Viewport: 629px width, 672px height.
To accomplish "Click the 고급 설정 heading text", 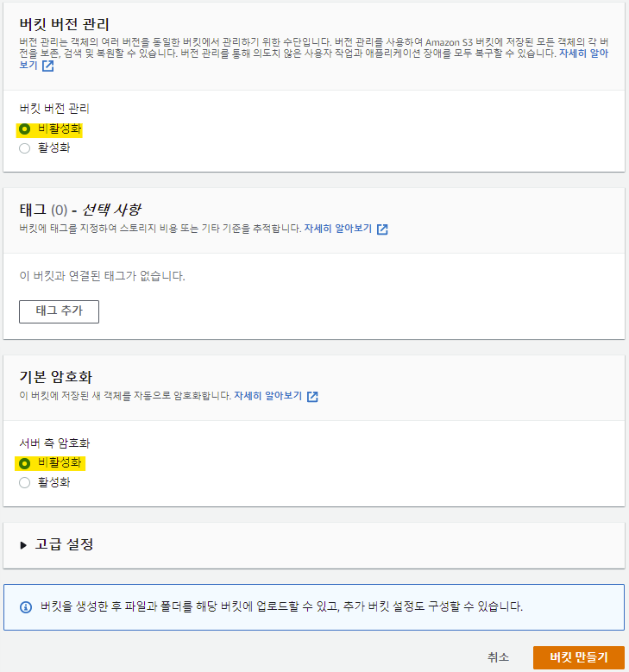I will [64, 544].
